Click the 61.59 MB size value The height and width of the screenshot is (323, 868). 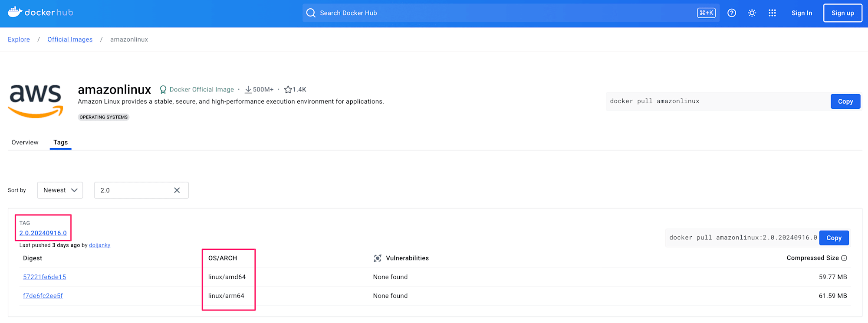(833, 296)
